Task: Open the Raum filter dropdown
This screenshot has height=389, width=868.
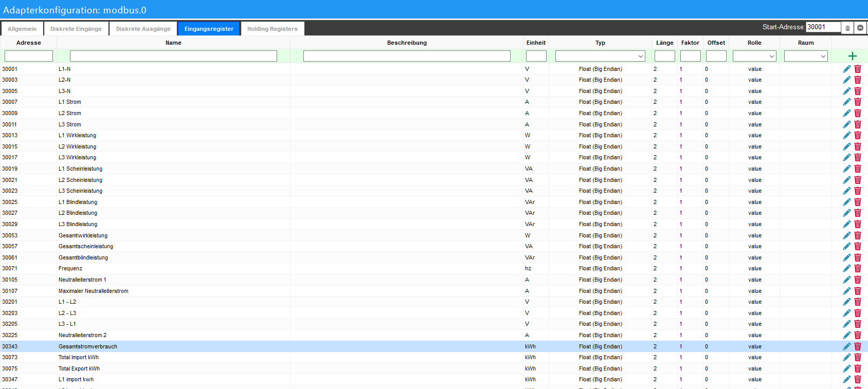Action: tap(806, 56)
